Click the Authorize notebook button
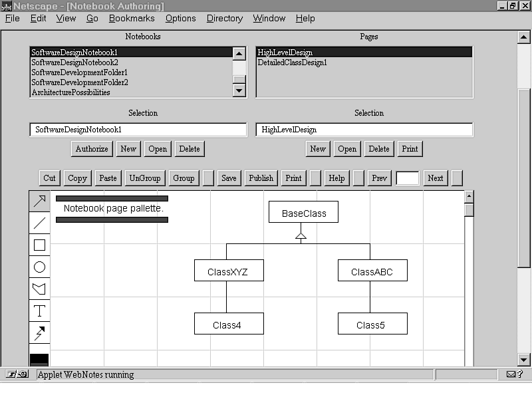The height and width of the screenshot is (399, 532). 92,149
